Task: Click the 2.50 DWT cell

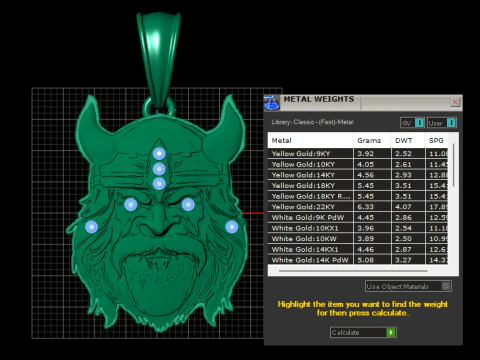Action: [408, 239]
